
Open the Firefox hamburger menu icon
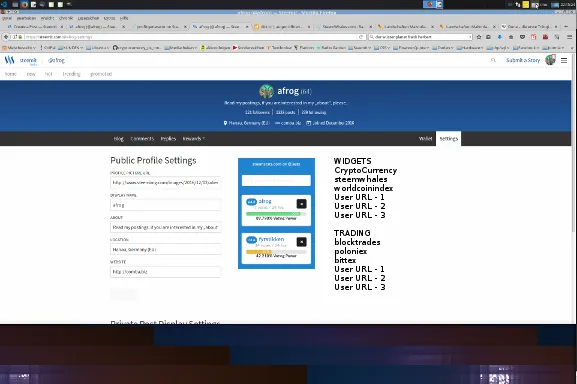tap(569, 37)
